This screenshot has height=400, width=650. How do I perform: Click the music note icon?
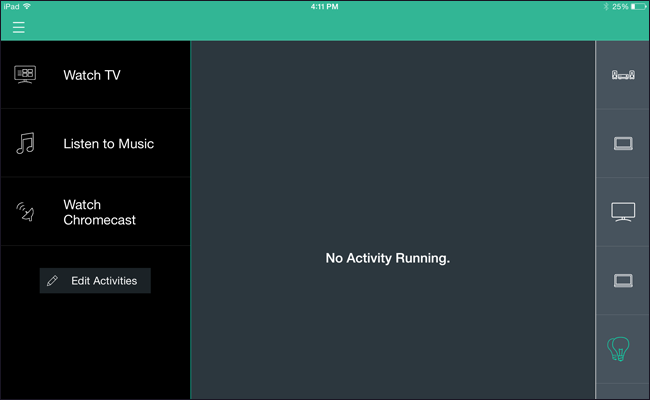[x=25, y=143]
